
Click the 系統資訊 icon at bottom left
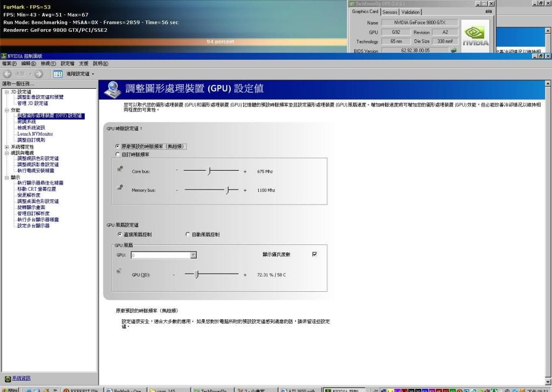click(x=8, y=379)
